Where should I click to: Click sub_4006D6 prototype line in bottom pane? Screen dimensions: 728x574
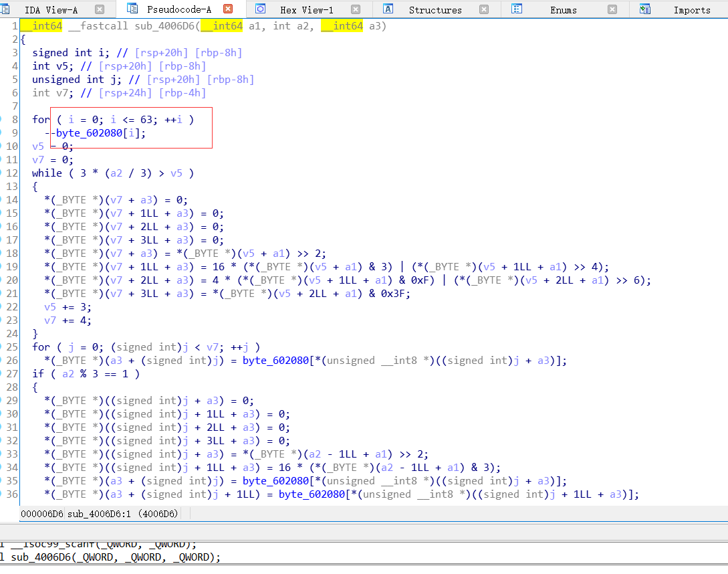[115, 557]
